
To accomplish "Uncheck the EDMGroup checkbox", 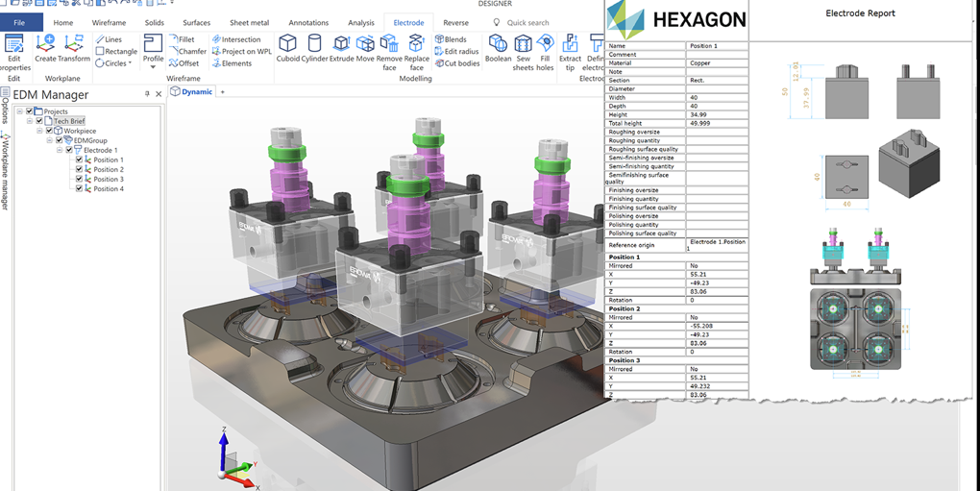I will coord(60,140).
